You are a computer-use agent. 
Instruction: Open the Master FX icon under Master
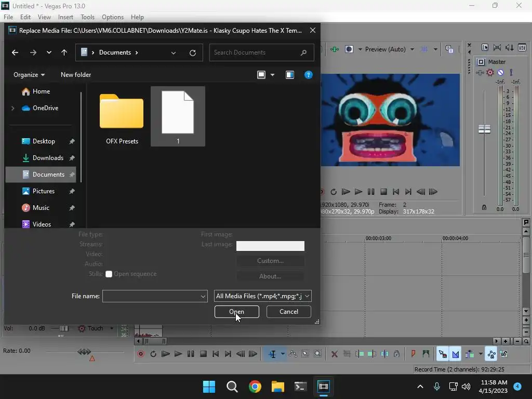click(x=480, y=72)
